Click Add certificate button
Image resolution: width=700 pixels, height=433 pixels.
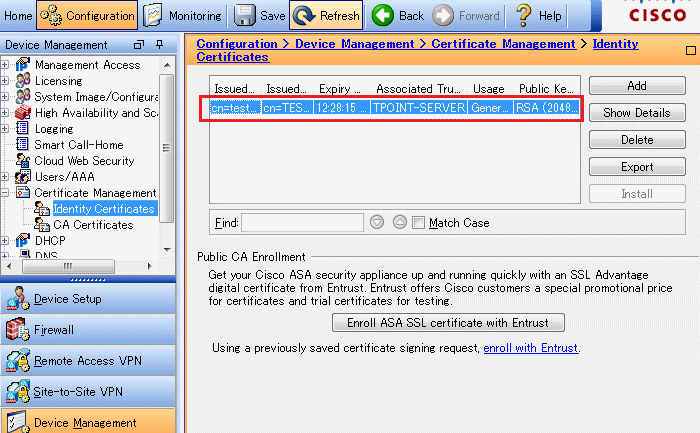click(637, 86)
